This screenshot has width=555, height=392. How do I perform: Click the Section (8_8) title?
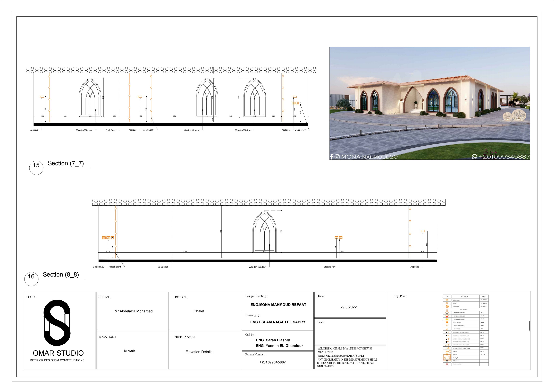pos(61,274)
